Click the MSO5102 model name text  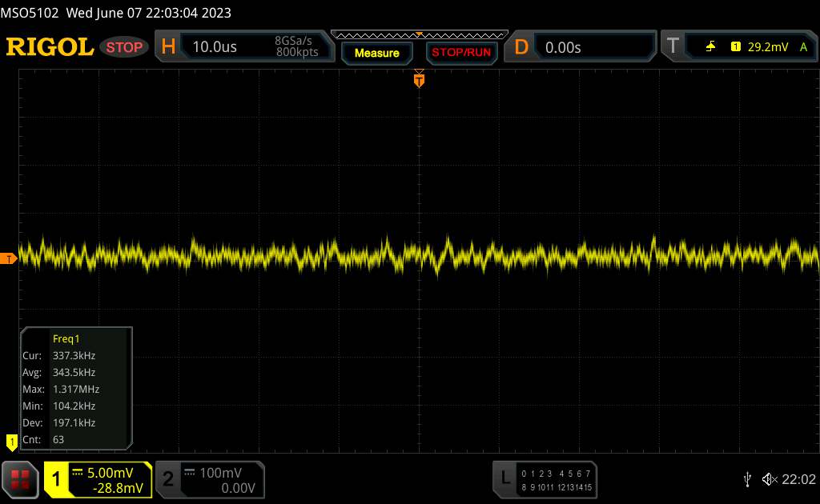click(30, 13)
